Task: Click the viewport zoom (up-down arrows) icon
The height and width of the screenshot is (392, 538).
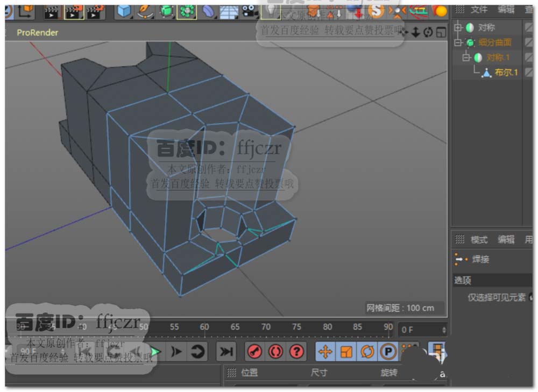Action: coord(415,32)
